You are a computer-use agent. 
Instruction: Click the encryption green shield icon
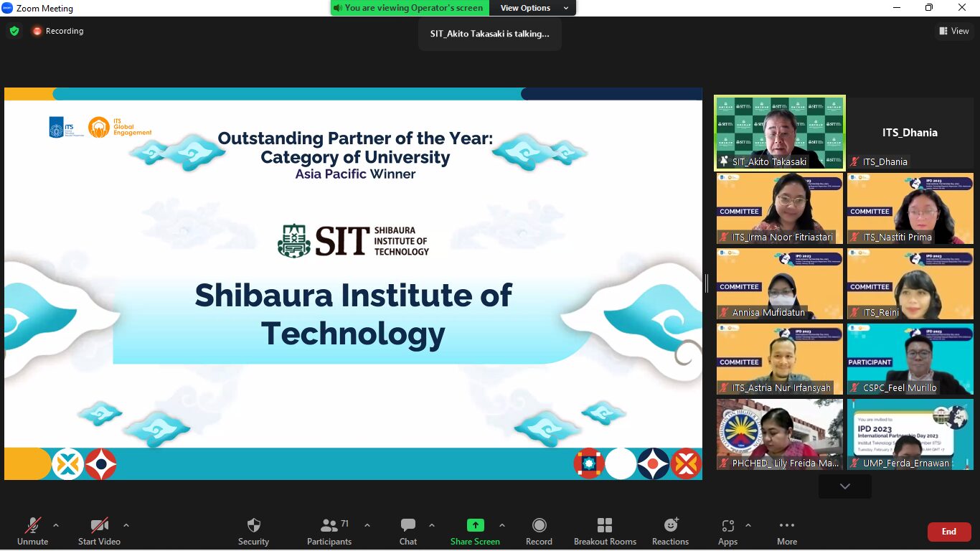(x=14, y=31)
